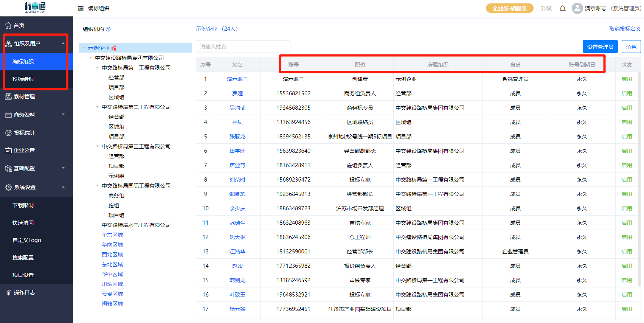Select 川渝区域 in organization tree
Viewport: 644px width, 323px height.
(112, 284)
